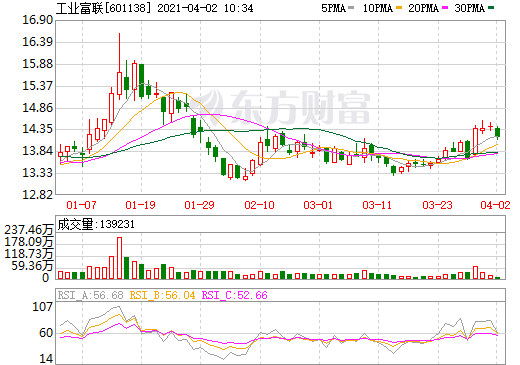This screenshot has width=520, height=365.
Task: Click price axis label 14.35
Action: pos(38,129)
